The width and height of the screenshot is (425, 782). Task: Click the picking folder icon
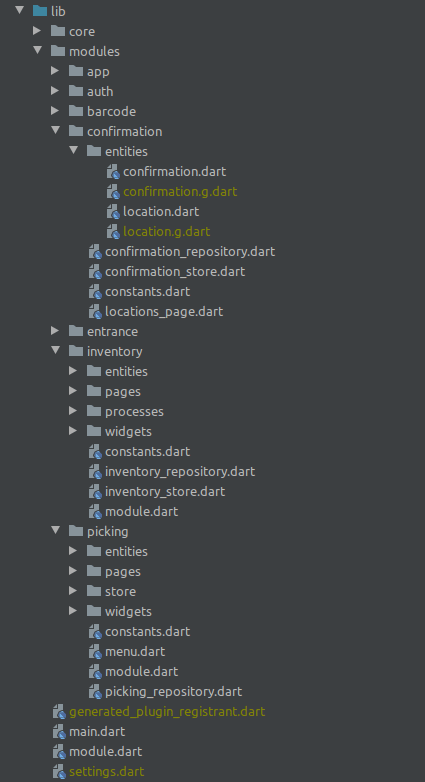pos(76,531)
